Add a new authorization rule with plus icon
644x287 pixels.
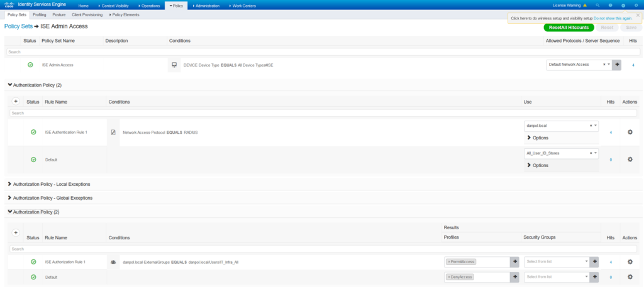click(x=16, y=232)
